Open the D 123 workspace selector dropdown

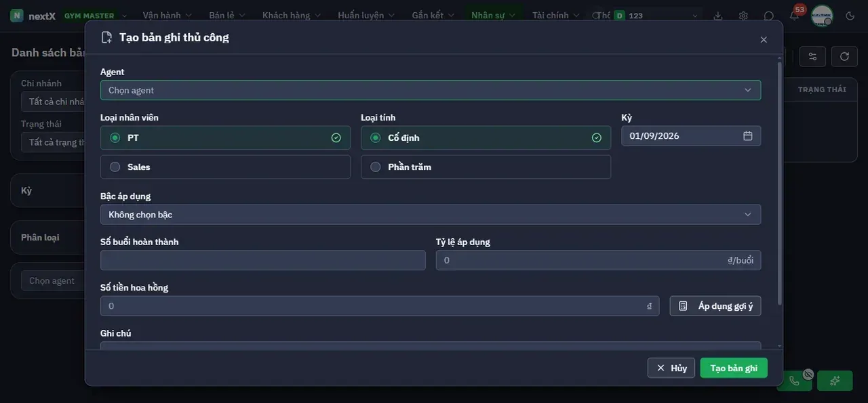[x=655, y=16]
